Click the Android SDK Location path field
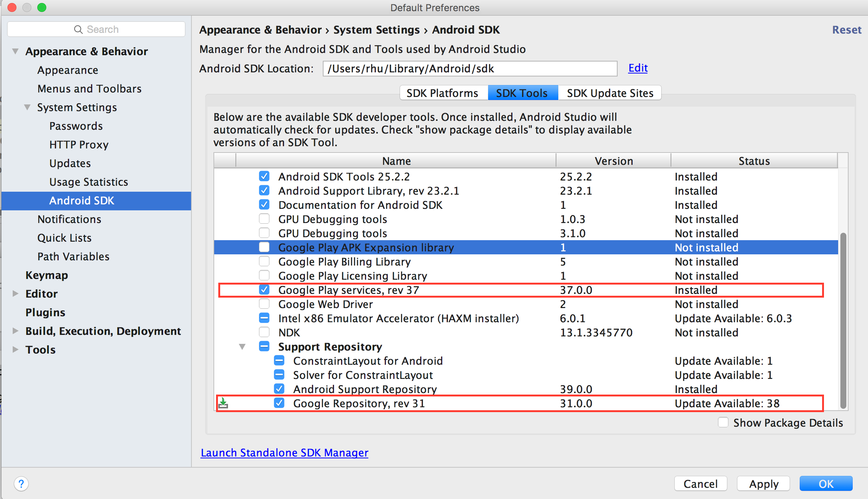868x499 pixels. (x=470, y=69)
